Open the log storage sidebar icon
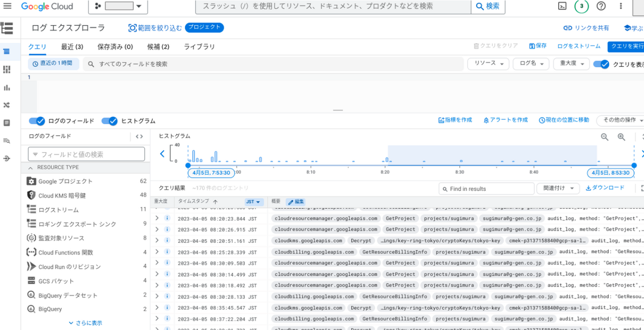 pos(6,123)
